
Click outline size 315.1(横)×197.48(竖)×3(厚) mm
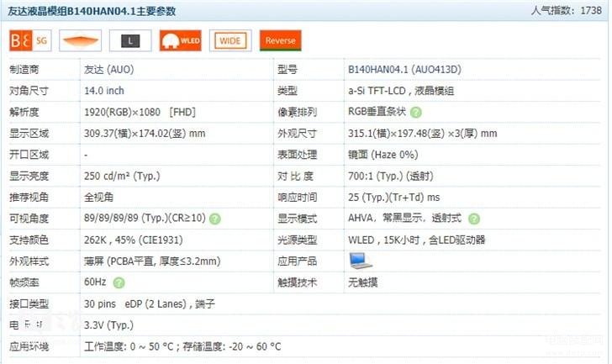coord(423,134)
